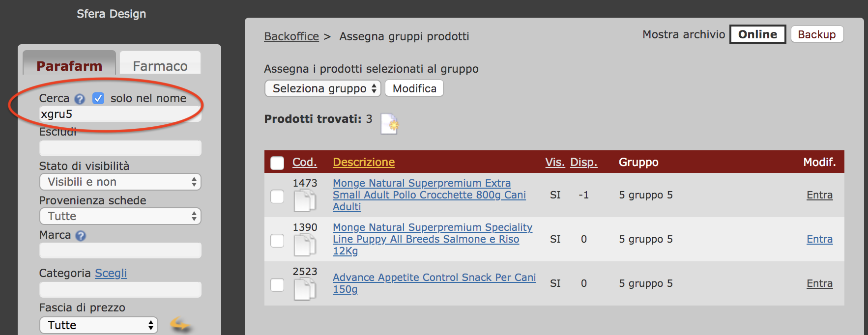Click copy icon for product 1473
Screen dimensions: 868x335
pyautogui.click(x=305, y=201)
